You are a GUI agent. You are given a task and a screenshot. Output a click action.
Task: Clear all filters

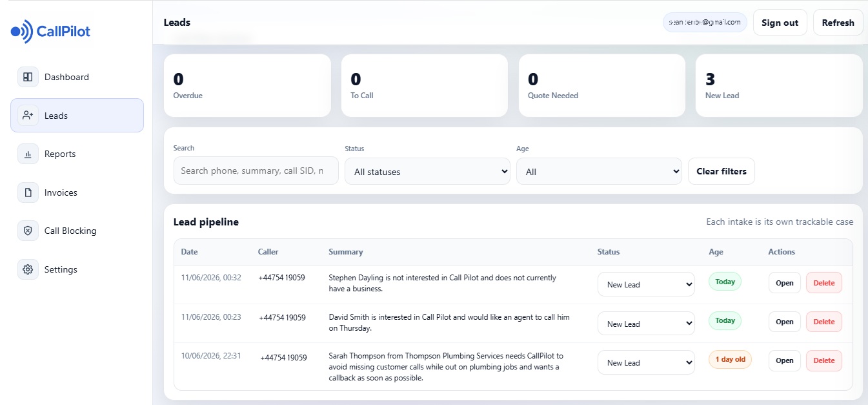[722, 171]
